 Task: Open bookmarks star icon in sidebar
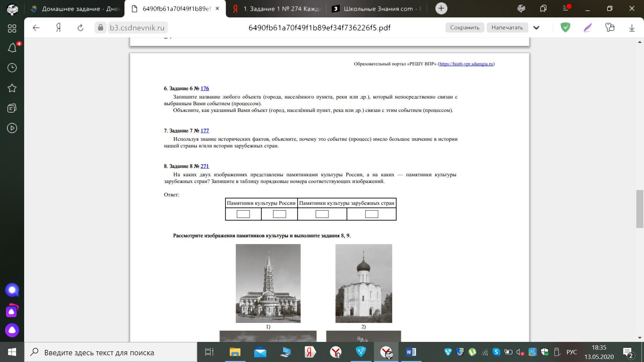(12, 88)
